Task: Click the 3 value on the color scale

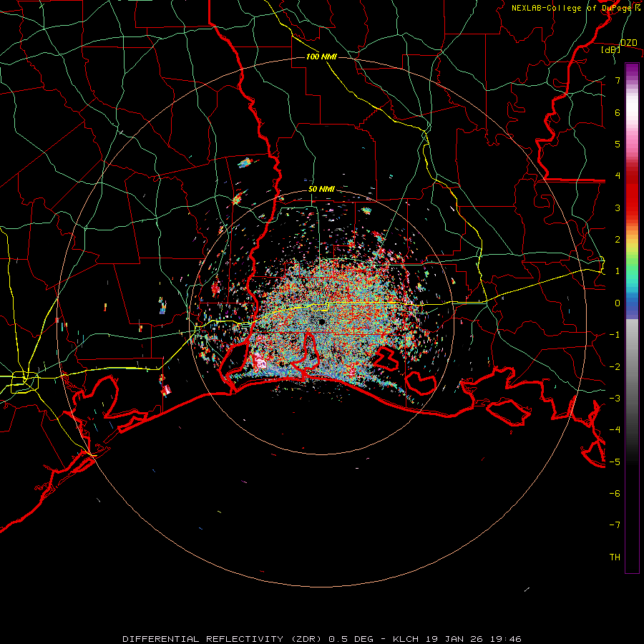Action: 618,208
